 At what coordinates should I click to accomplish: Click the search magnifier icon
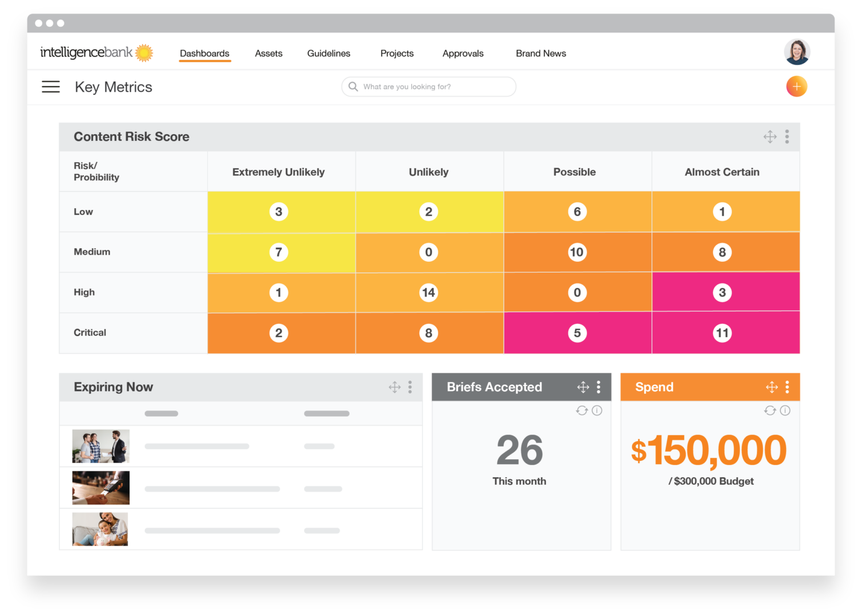[353, 87]
